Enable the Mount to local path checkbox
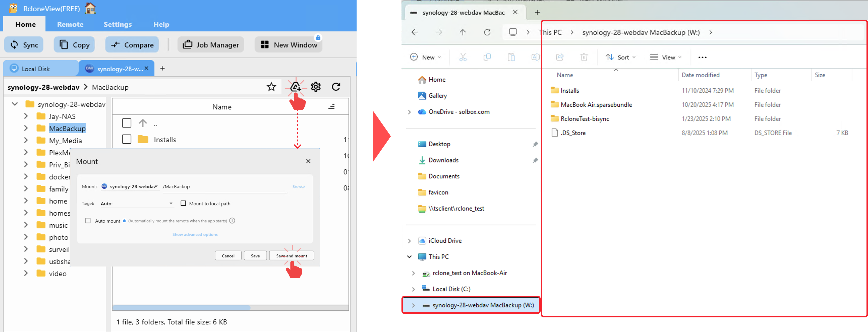Screen dimensions: 868x332 [x=184, y=203]
